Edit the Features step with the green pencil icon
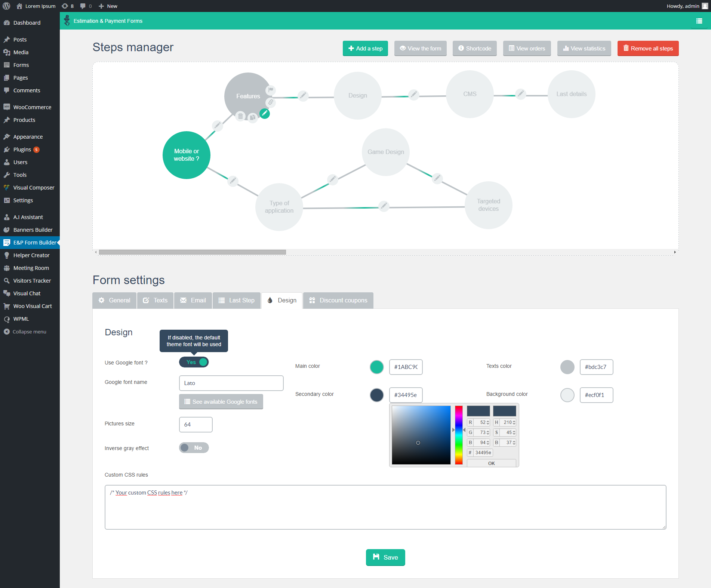Image resolution: width=711 pixels, height=588 pixels. pyautogui.click(x=265, y=113)
